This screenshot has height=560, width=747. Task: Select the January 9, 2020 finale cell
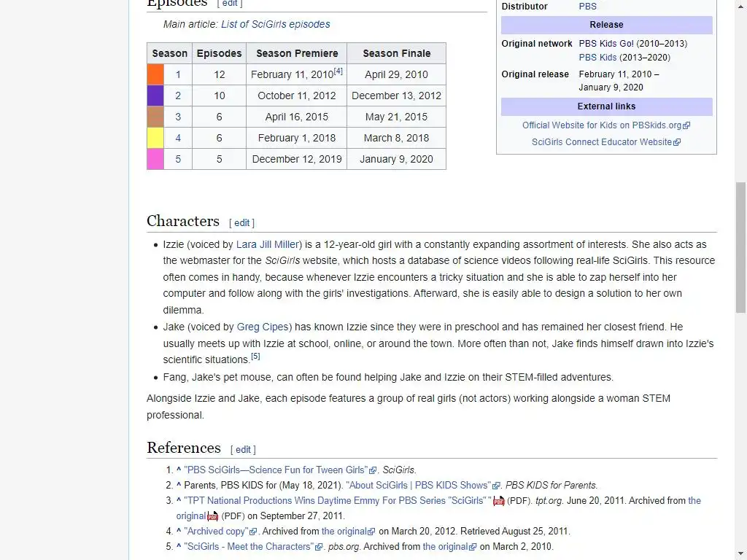pyautogui.click(x=396, y=159)
